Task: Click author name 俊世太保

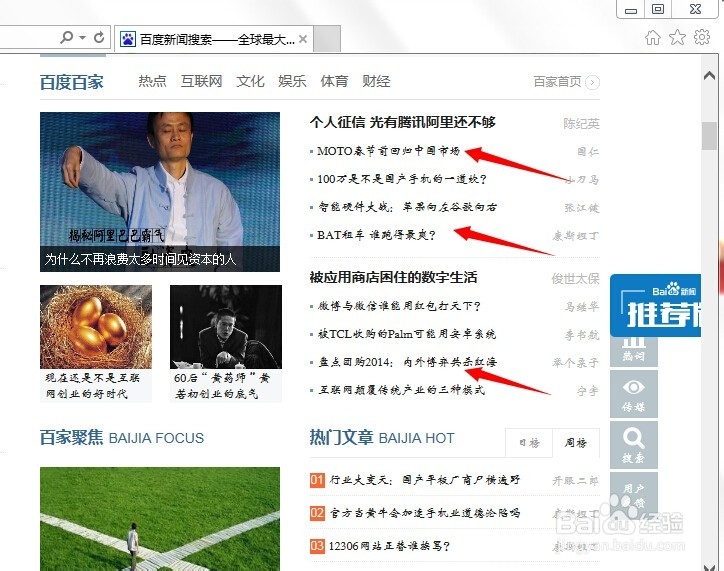Action: 575,279
